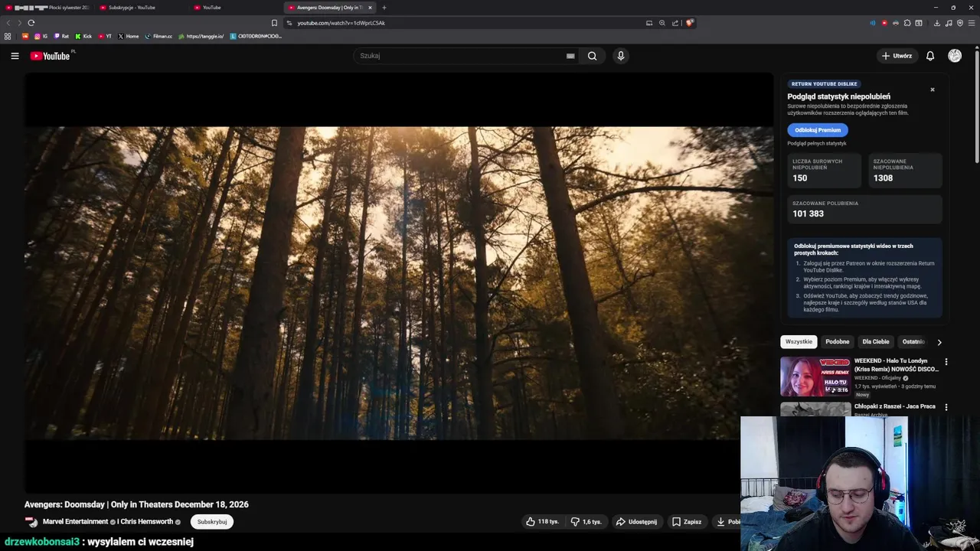Open the zoom magnifier in address bar
The width and height of the screenshot is (980, 551).
pos(662,23)
